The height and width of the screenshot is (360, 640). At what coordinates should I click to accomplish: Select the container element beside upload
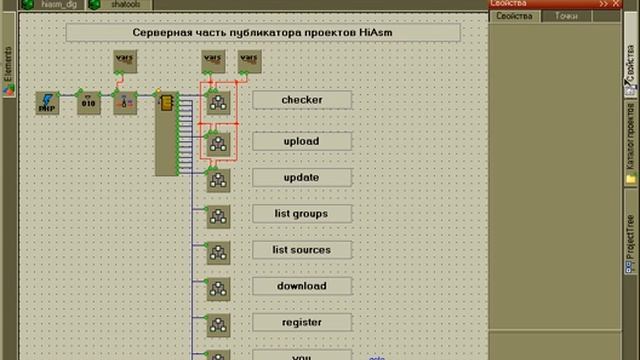pyautogui.click(x=218, y=144)
